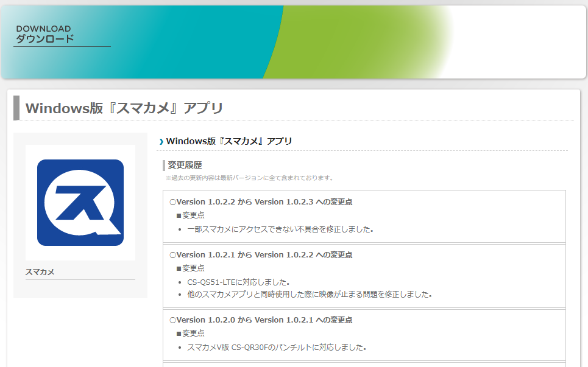The image size is (588, 367).
Task: Click the line CS-QS51-LTEに対応しました。
Action: click(238, 282)
